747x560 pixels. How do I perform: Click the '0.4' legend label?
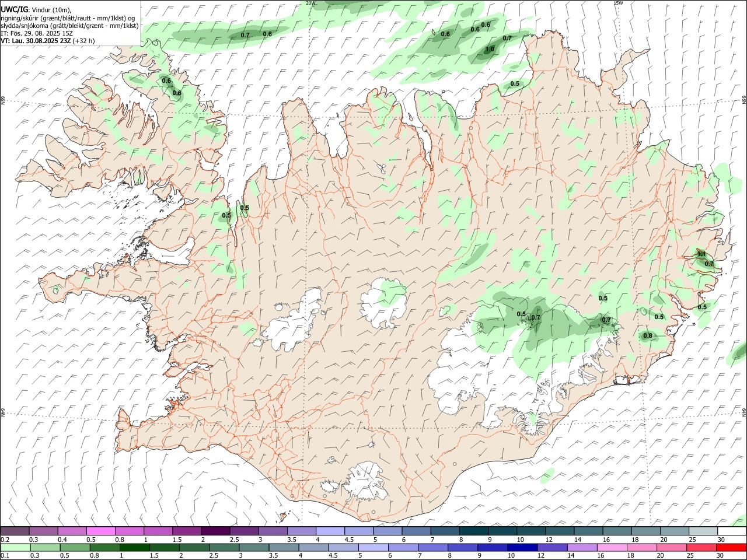[x=62, y=540]
